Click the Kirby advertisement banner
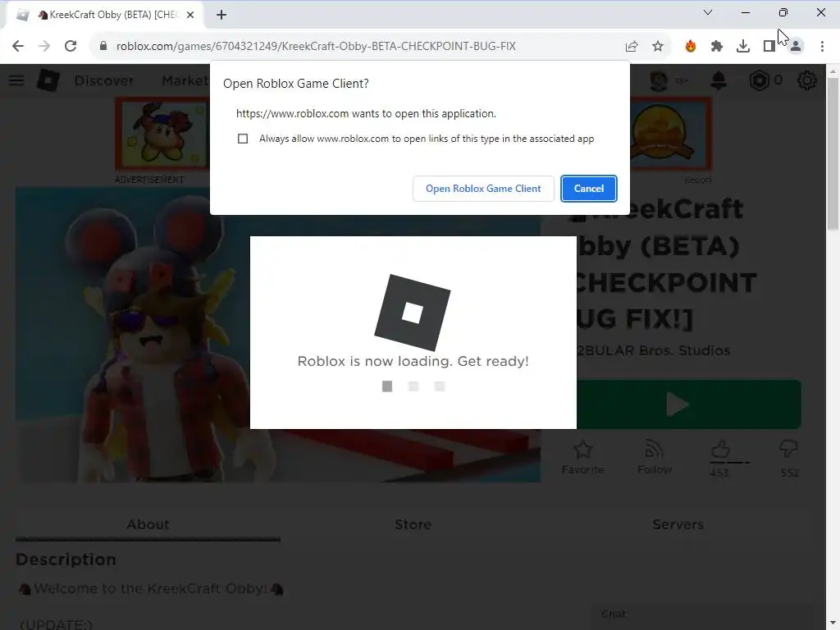The image size is (840, 630). [163, 134]
